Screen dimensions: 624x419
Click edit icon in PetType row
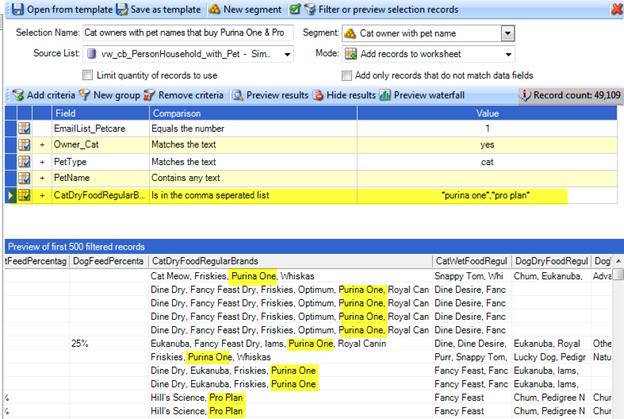tap(24, 162)
